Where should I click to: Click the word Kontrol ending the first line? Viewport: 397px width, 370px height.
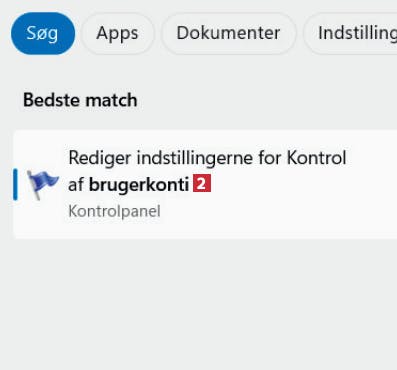tap(317, 158)
